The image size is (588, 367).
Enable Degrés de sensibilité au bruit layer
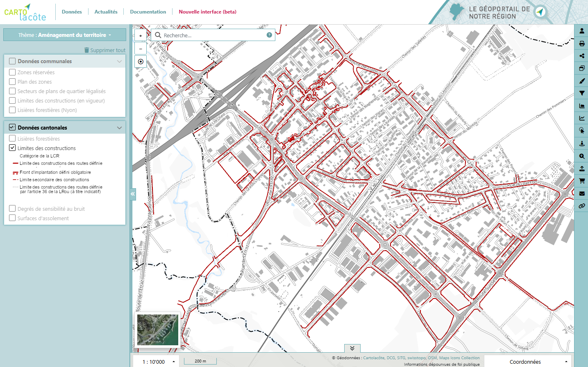(12, 209)
